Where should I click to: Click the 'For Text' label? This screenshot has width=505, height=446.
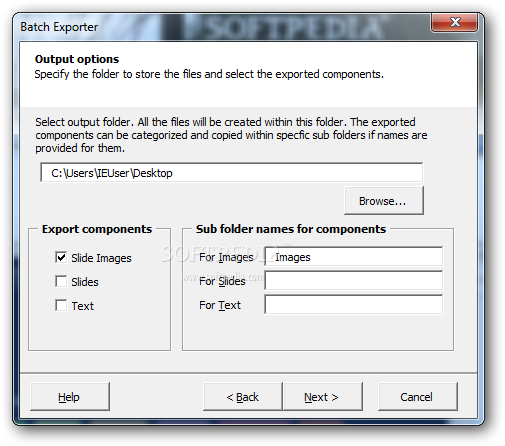click(220, 305)
